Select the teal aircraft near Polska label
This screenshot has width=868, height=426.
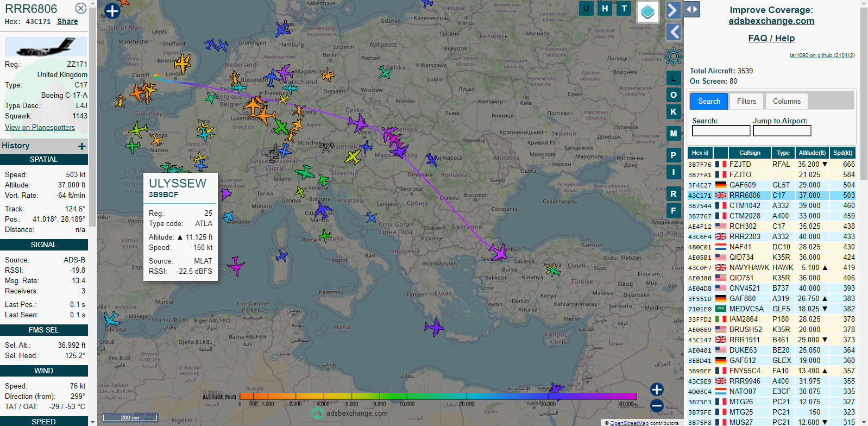pyautogui.click(x=385, y=72)
